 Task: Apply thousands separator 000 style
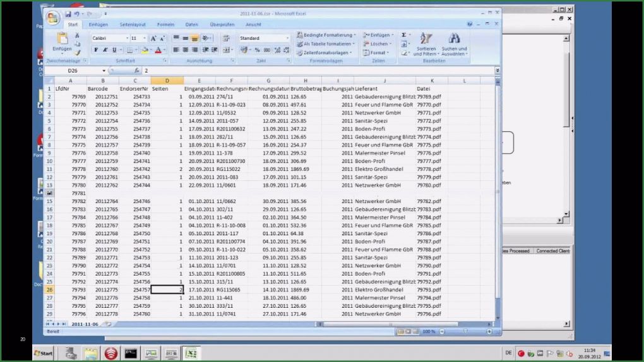(267, 50)
